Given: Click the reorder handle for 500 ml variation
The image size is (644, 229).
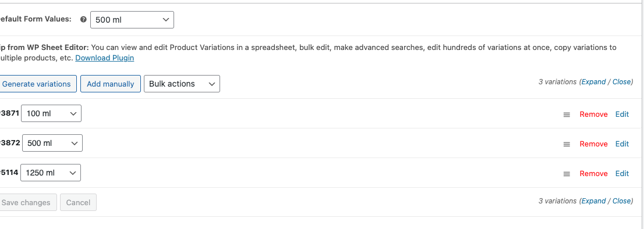Looking at the screenshot, I should pyautogui.click(x=567, y=144).
